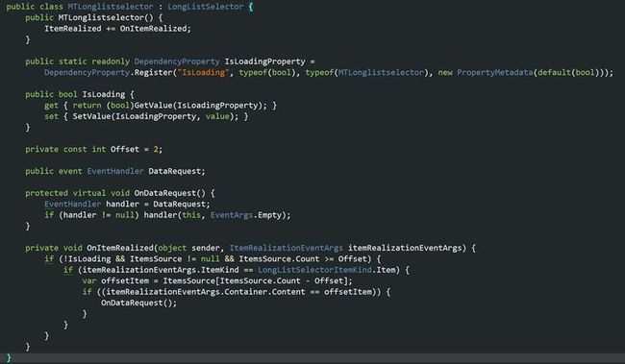Click EventArgs.Empty in handler call
This screenshot has width=625, height=364.
coord(246,215)
